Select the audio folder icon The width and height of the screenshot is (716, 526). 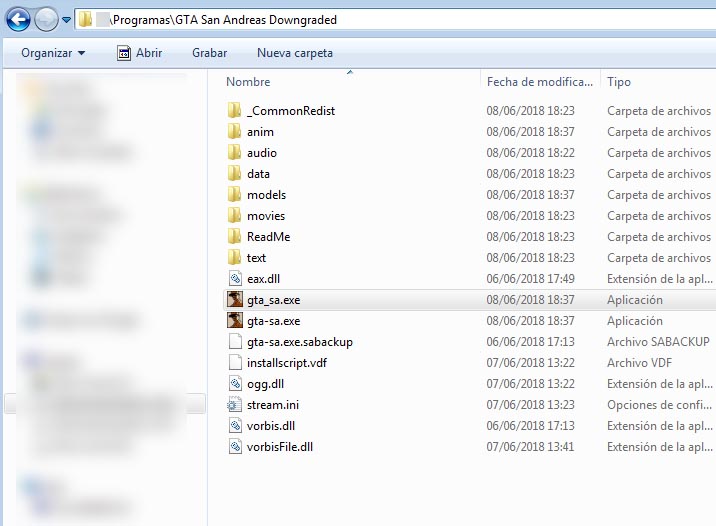pos(235,153)
